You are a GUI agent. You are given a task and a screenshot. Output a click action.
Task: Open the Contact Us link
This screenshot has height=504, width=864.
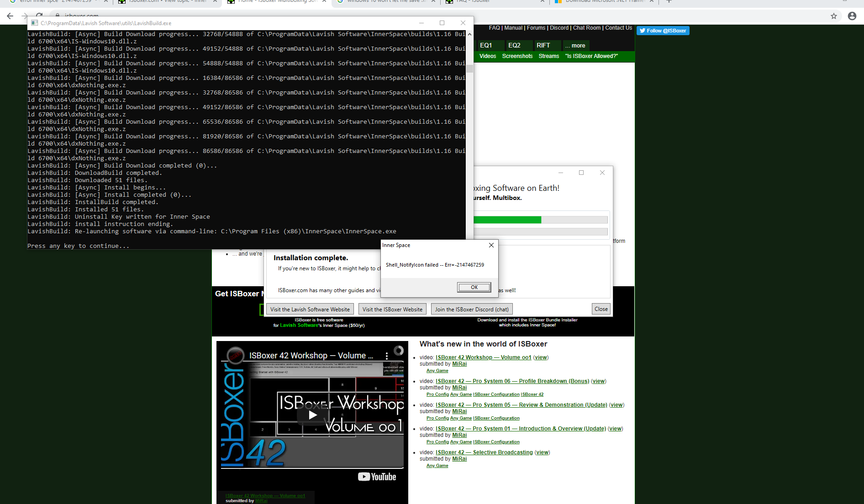(x=619, y=28)
